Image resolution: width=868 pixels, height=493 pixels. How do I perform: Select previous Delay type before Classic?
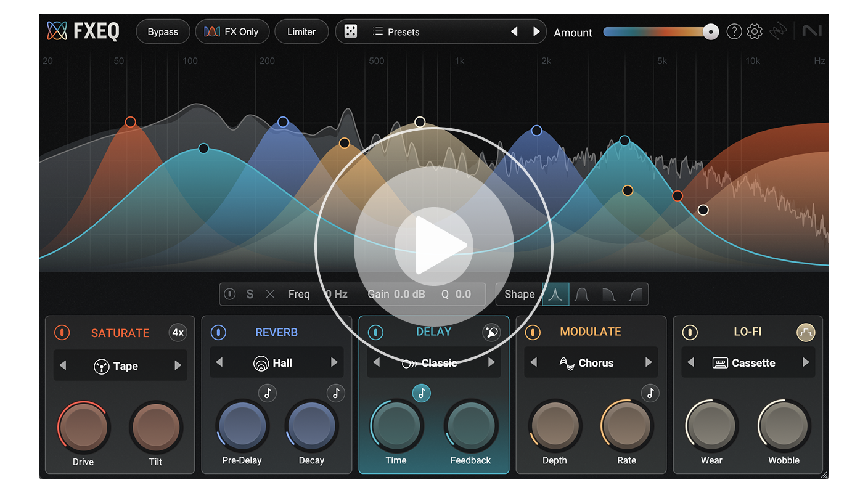[x=377, y=362]
